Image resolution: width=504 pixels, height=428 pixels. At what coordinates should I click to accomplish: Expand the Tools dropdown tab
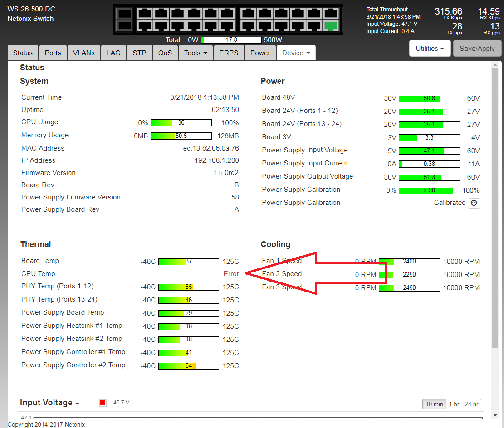(196, 53)
